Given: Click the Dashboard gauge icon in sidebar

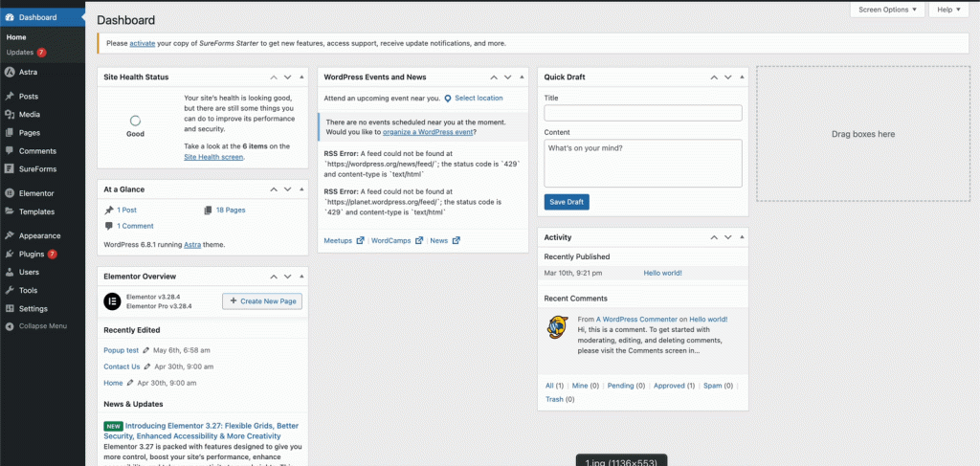Looking at the screenshot, I should (10, 17).
